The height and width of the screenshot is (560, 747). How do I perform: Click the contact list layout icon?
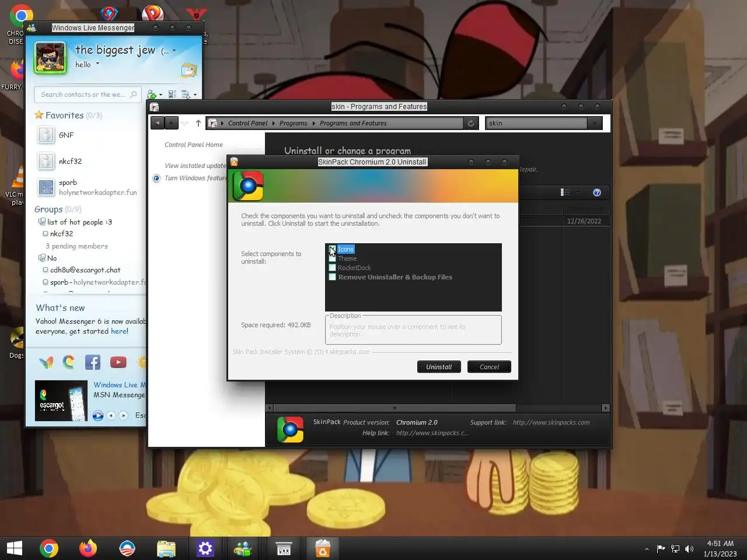[x=172, y=94]
